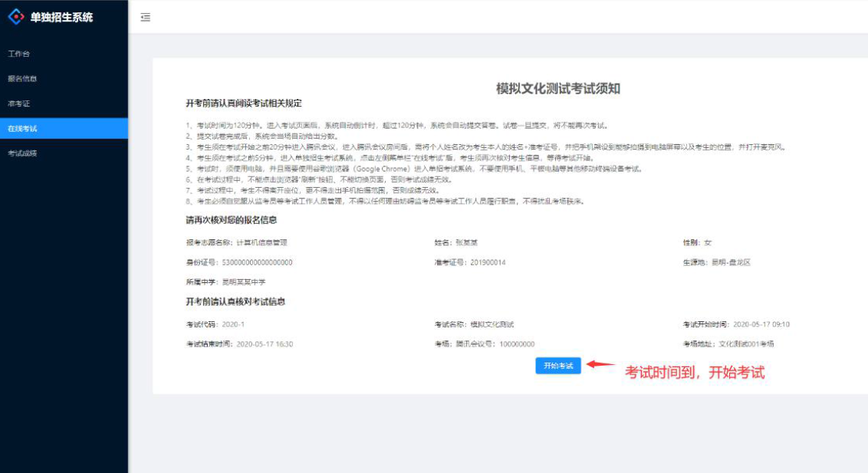
Task: Collapse the sidebar with the menu fold icon
Action: 146,17
